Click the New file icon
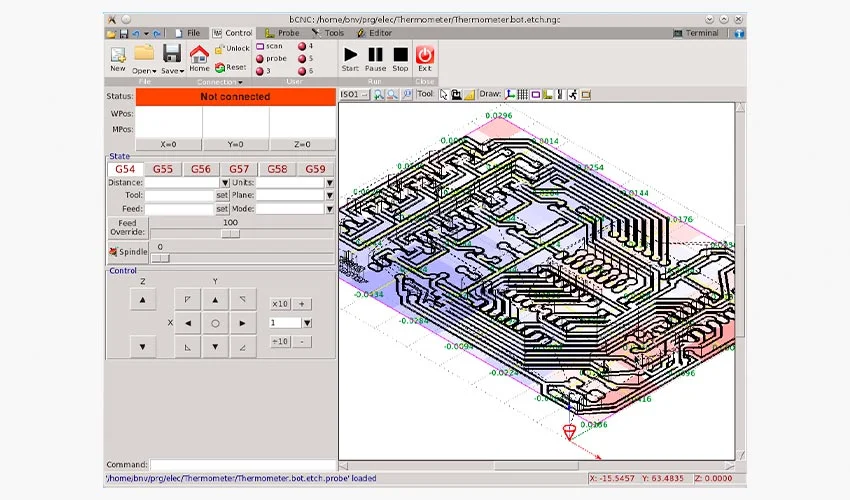Image resolution: width=850 pixels, height=500 pixels. coord(118,54)
